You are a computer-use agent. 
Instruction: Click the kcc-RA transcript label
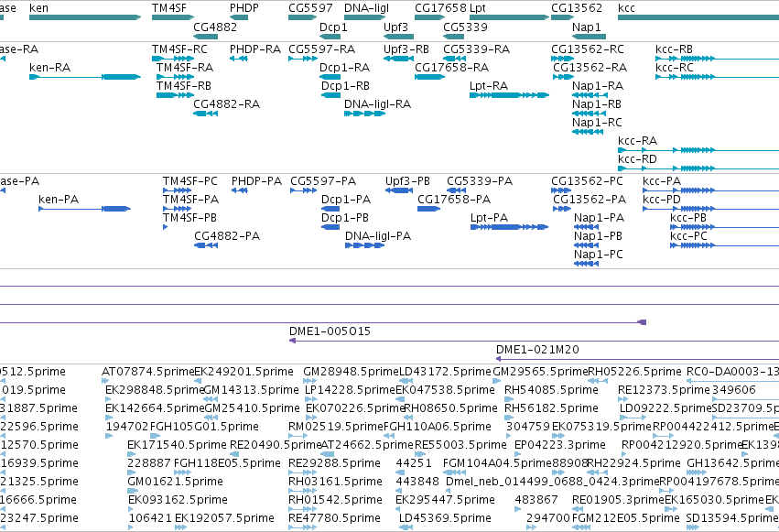[638, 141]
